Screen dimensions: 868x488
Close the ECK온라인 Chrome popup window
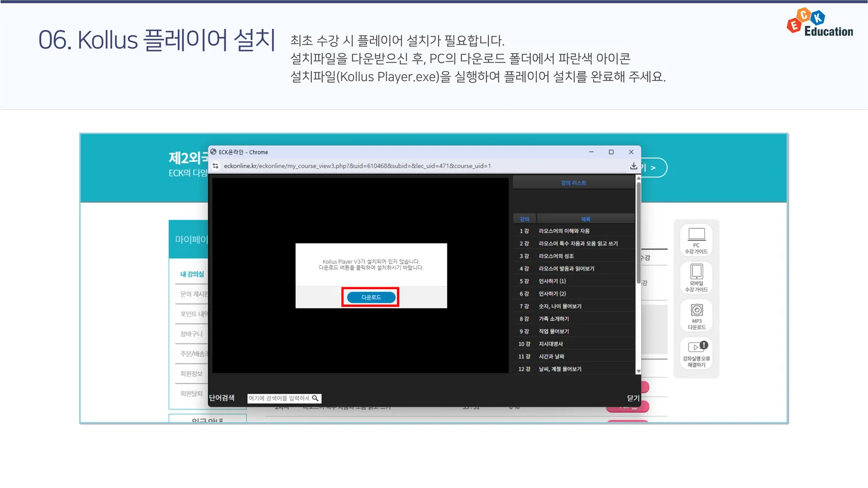pos(631,152)
